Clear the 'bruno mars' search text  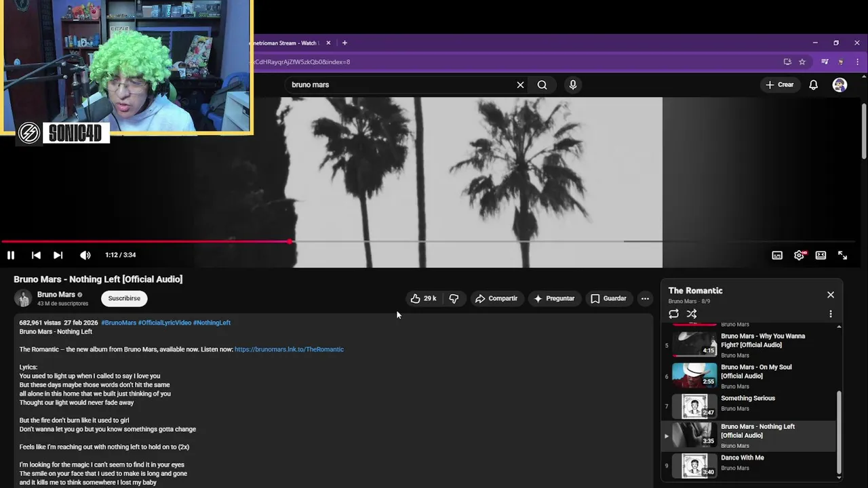coord(520,85)
